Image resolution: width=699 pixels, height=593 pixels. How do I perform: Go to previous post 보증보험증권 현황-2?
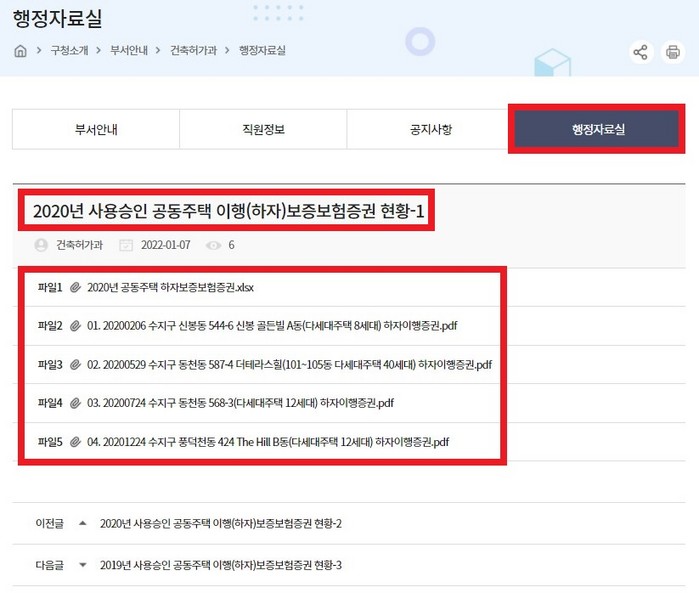tap(221, 523)
